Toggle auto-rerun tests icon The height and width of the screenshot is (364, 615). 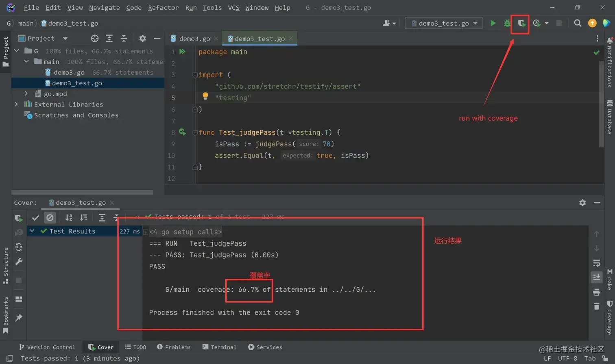click(19, 247)
